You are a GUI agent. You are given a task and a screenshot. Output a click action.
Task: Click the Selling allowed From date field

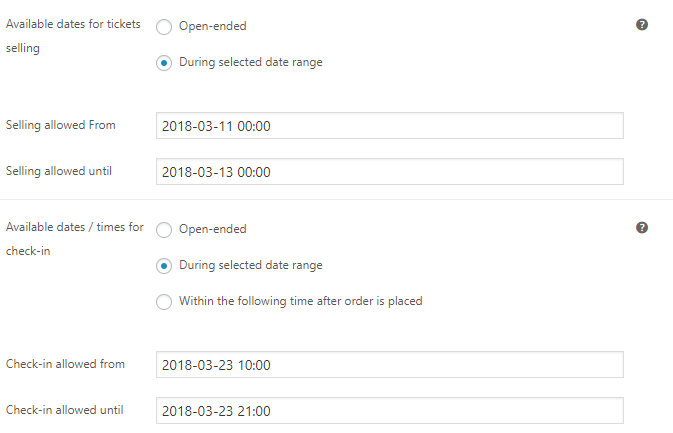coord(390,126)
